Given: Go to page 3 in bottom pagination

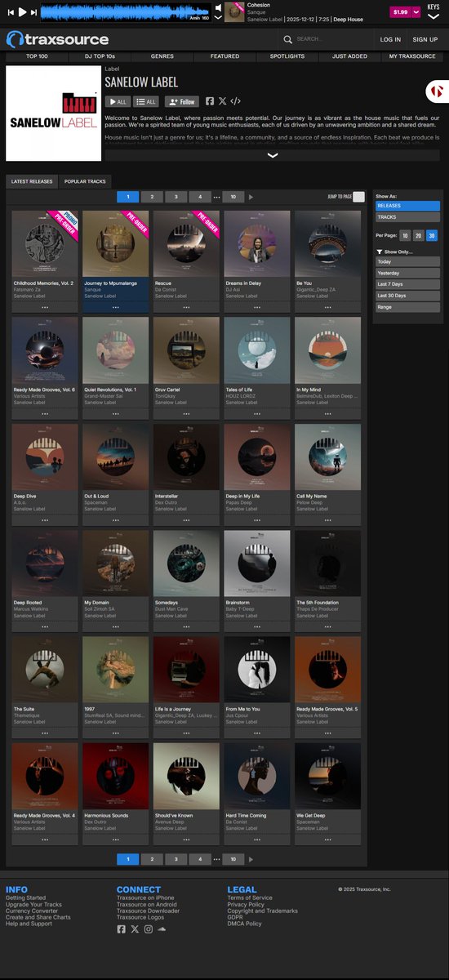Looking at the screenshot, I should (176, 859).
